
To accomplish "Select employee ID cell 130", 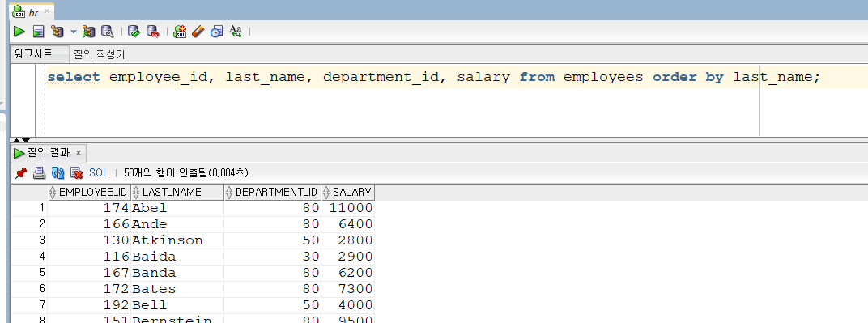I will pyautogui.click(x=89, y=240).
